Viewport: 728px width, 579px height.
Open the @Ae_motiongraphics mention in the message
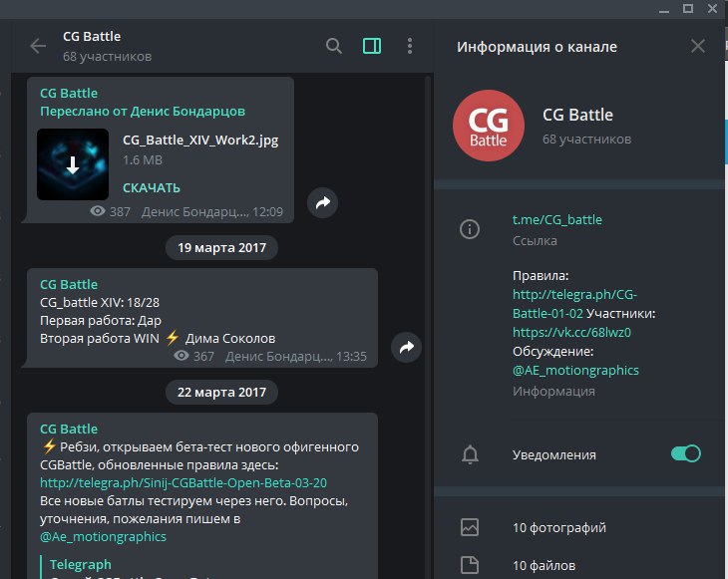[x=103, y=537]
